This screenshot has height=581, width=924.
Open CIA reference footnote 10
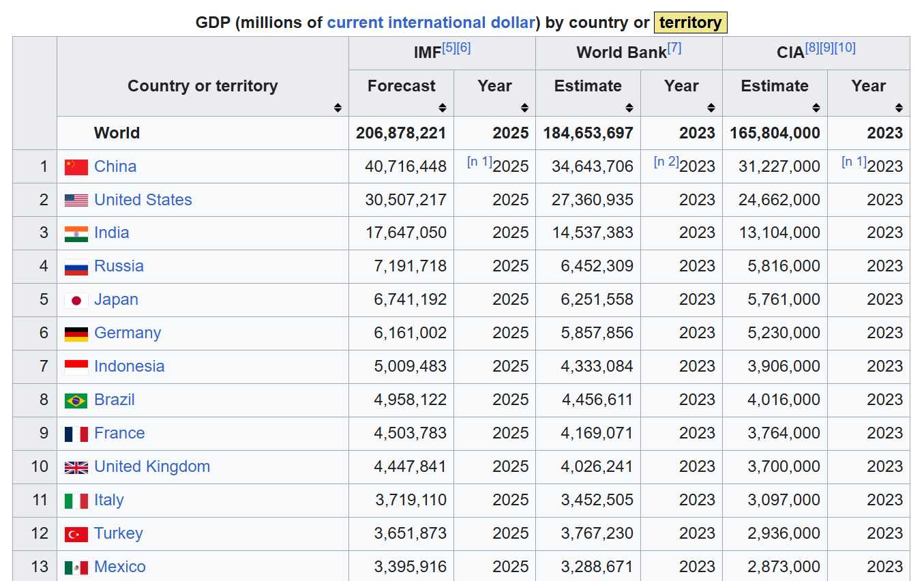(x=845, y=48)
